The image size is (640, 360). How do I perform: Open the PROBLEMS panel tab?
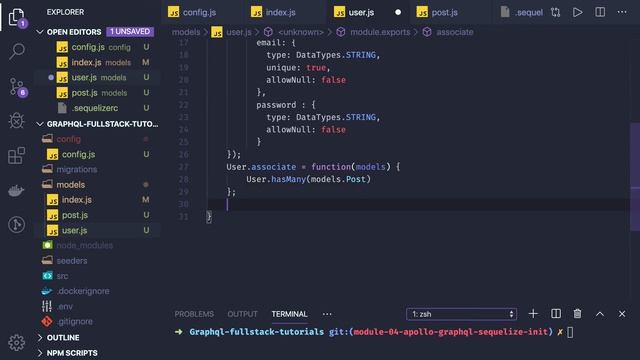(194, 314)
